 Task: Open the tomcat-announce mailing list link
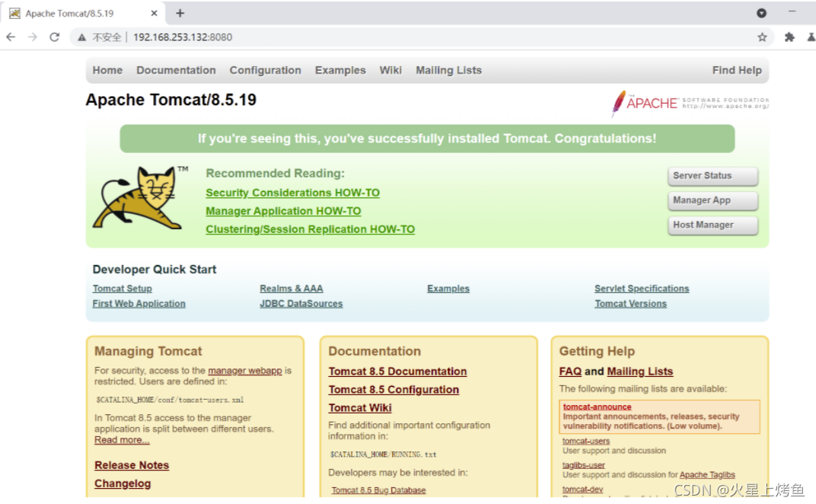pyautogui.click(x=597, y=407)
